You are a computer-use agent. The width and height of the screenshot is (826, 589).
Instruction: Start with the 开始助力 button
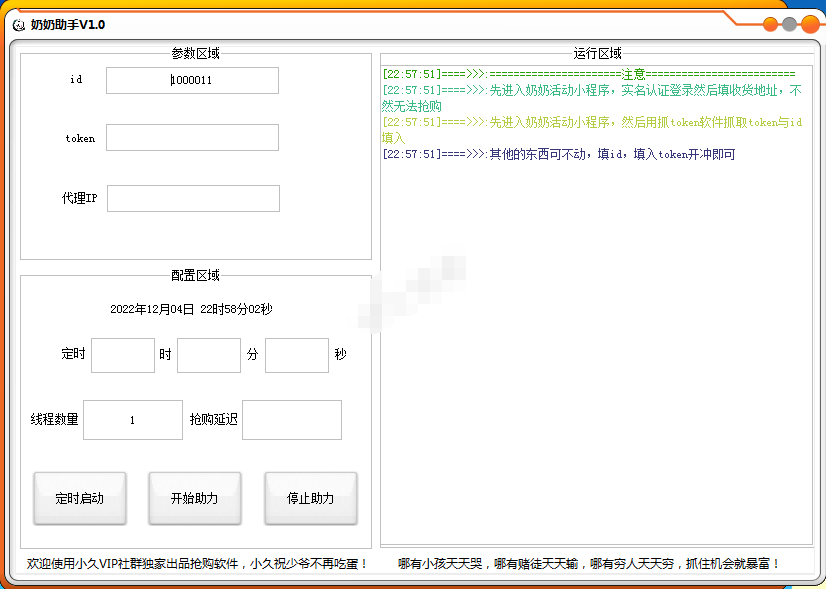194,498
